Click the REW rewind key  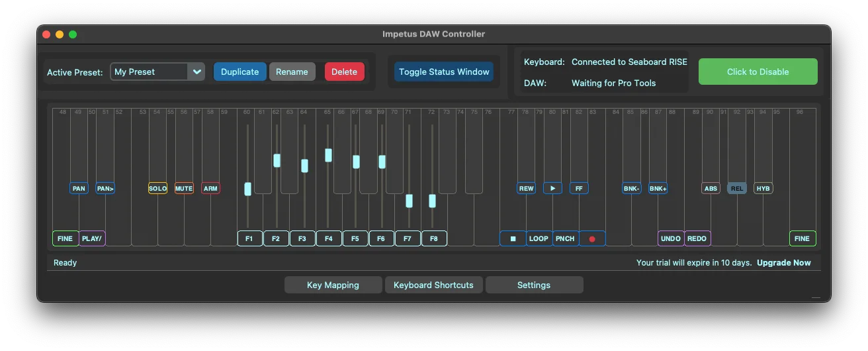pyautogui.click(x=526, y=188)
